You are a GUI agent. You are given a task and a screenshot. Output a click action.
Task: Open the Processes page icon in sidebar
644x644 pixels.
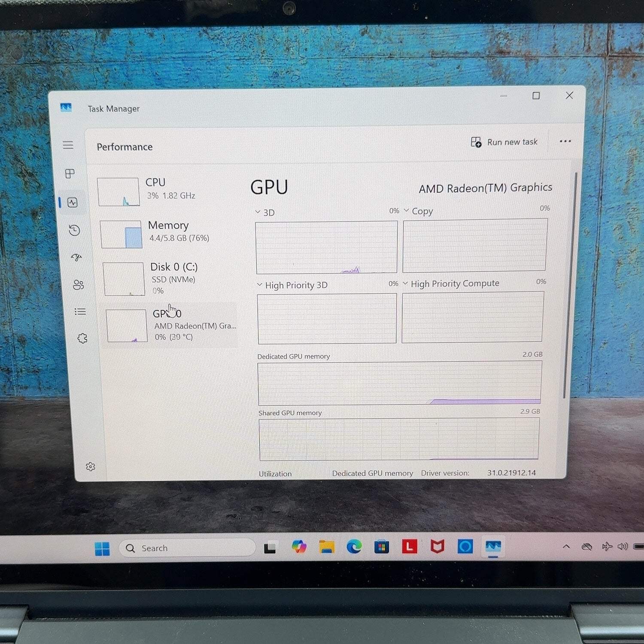70,173
